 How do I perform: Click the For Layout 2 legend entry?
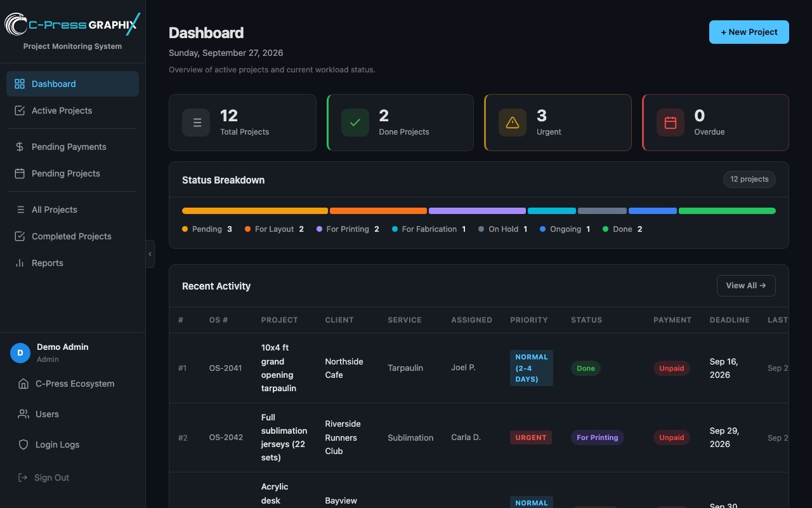(x=275, y=229)
